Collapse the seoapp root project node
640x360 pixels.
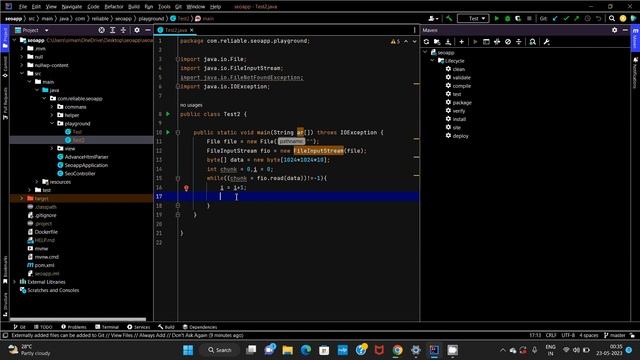tap(15, 40)
